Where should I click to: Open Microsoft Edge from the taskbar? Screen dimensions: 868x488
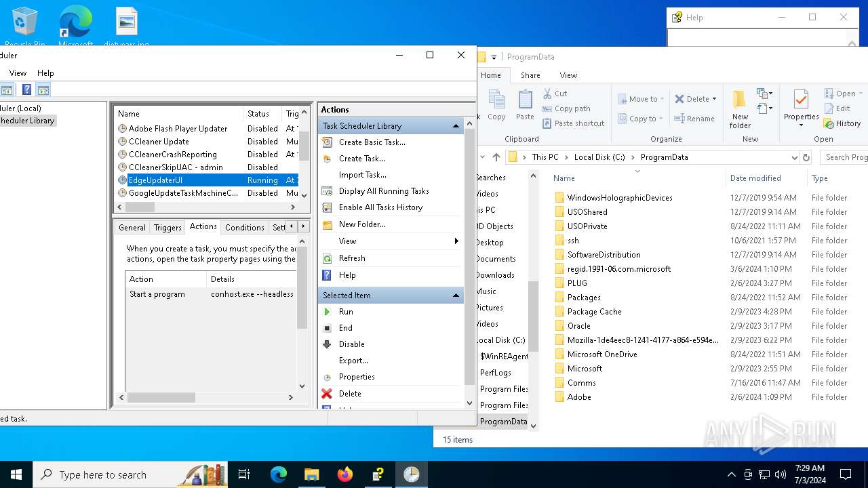[x=279, y=474]
